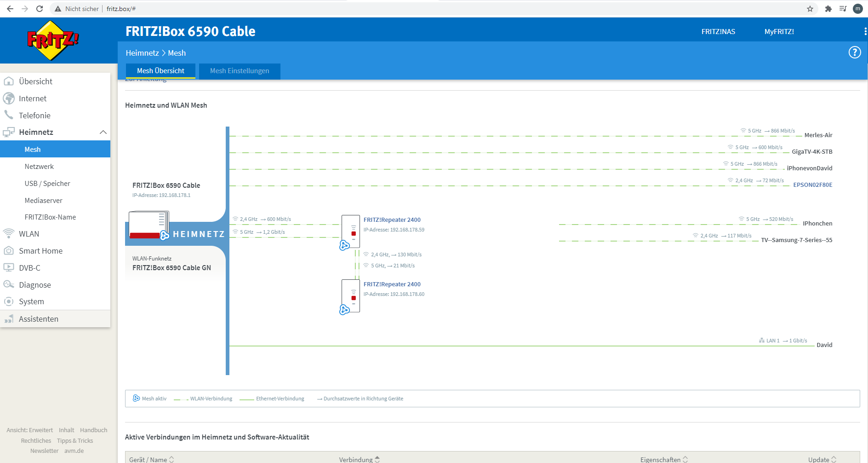Switch to Mesh Übersicht tab
Image resolution: width=868 pixels, height=463 pixels.
pos(160,71)
